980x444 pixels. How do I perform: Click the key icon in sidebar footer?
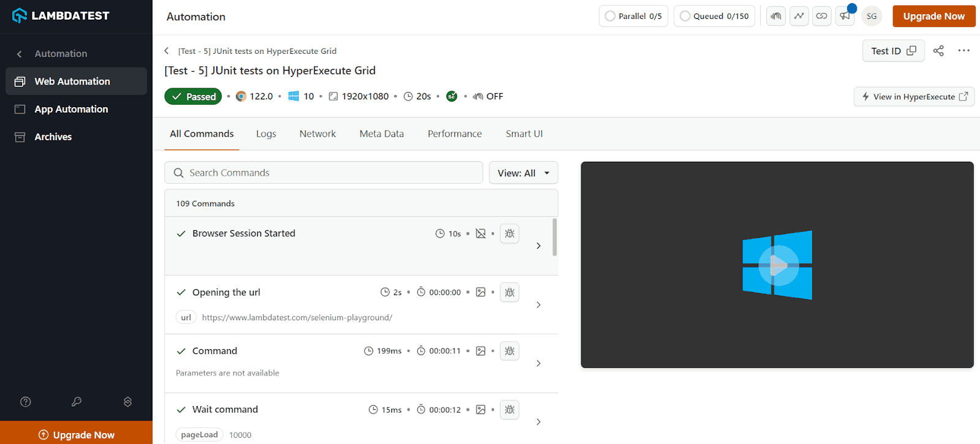coord(77,402)
